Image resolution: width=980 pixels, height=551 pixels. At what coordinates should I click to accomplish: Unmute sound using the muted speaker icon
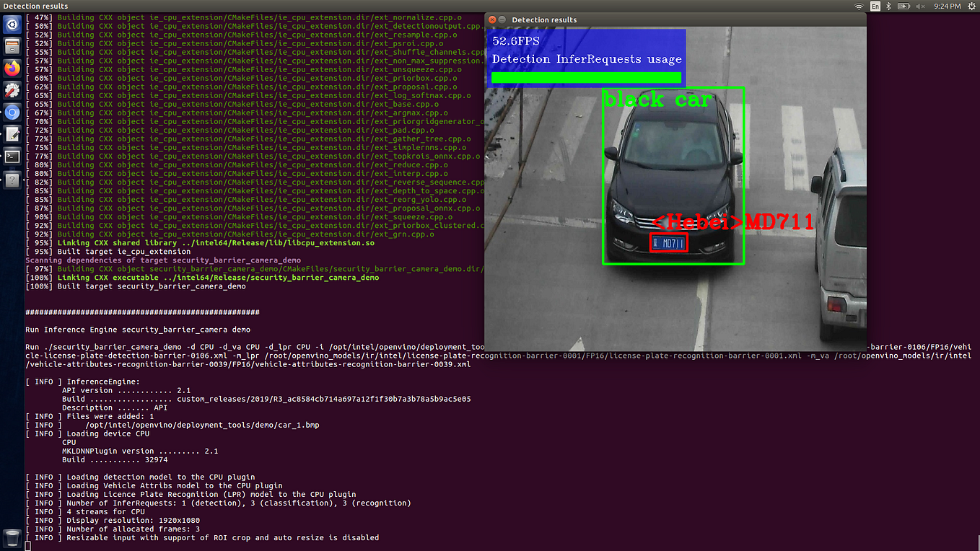click(919, 6)
